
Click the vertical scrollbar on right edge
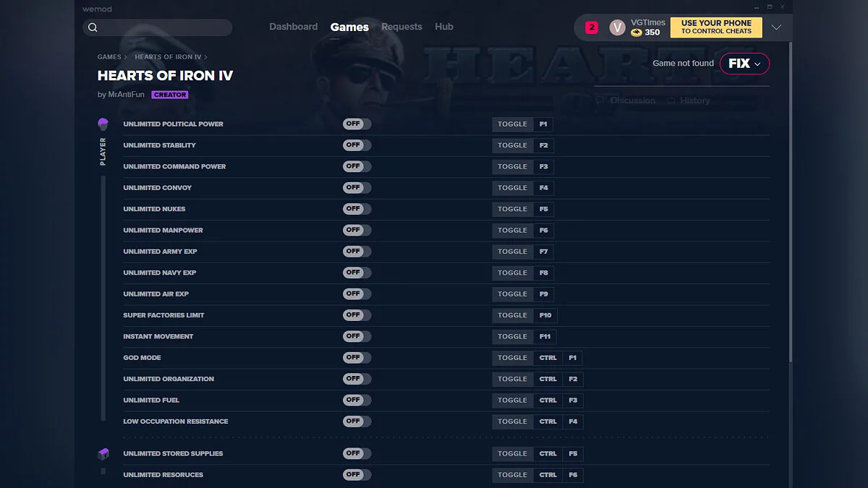[x=789, y=217]
